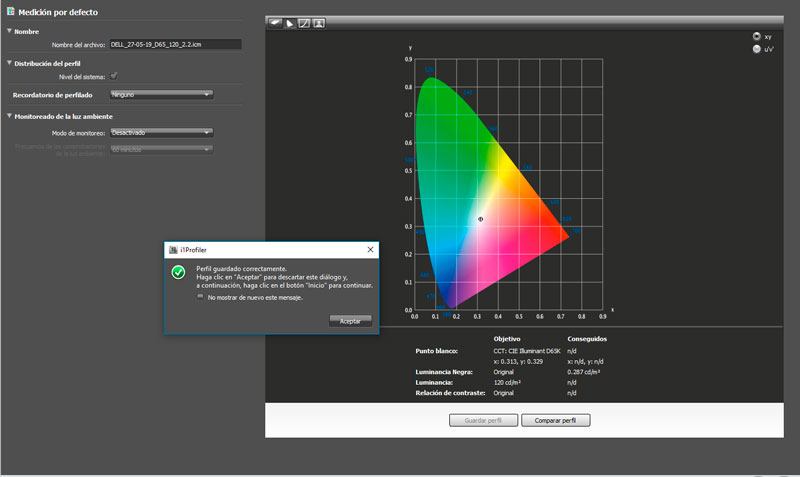Image resolution: width=800 pixels, height=477 pixels.
Task: Click the white point marker on chart
Action: [x=480, y=219]
